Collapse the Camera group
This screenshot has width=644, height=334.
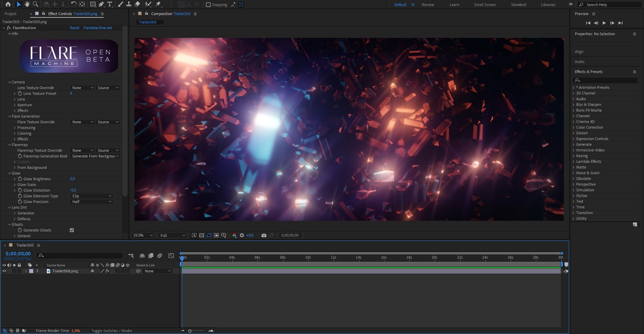9,82
